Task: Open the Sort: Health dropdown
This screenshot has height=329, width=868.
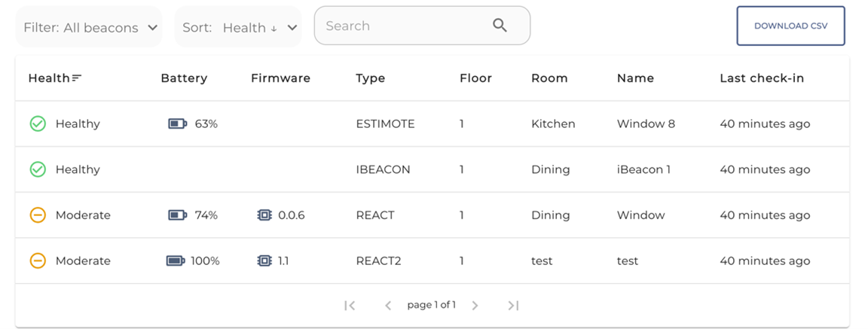Action: (238, 27)
